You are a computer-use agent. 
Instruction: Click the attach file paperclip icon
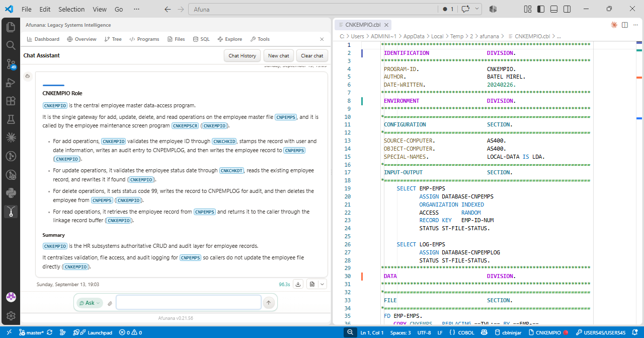point(110,303)
